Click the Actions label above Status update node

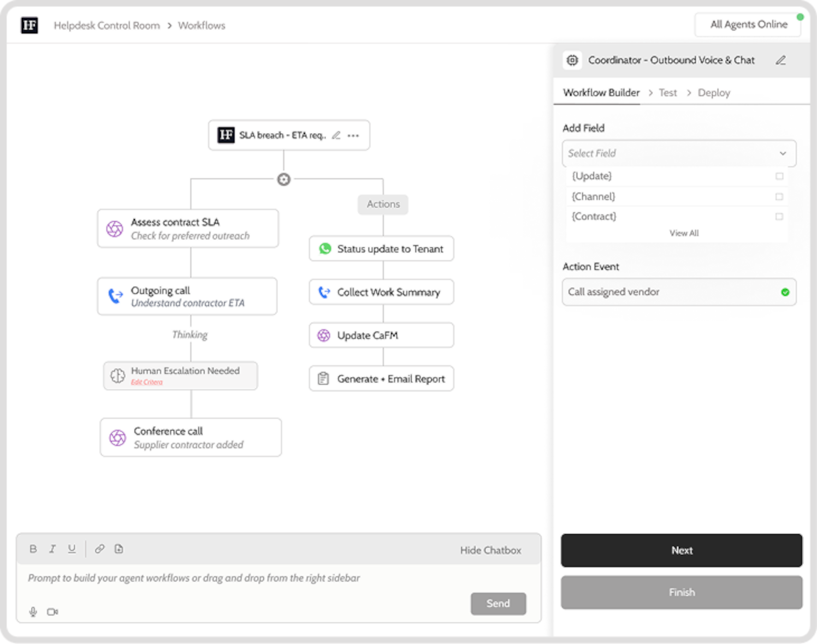tap(382, 204)
